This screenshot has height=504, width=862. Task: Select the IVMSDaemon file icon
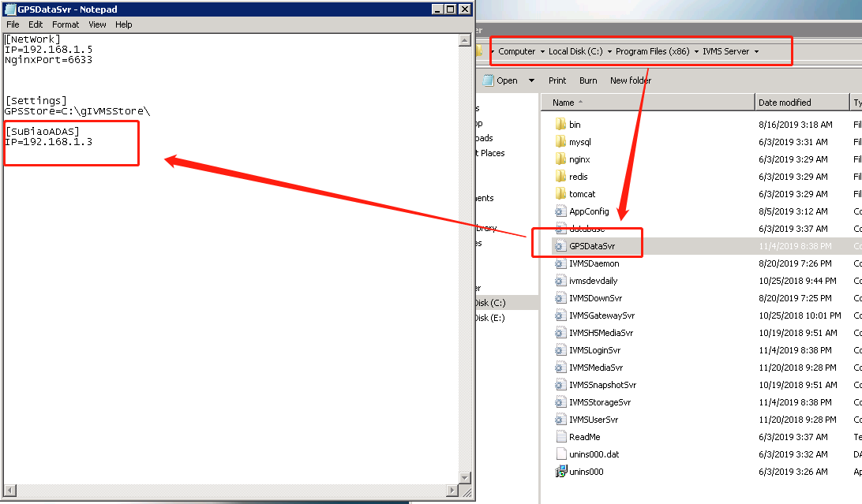[560, 263]
